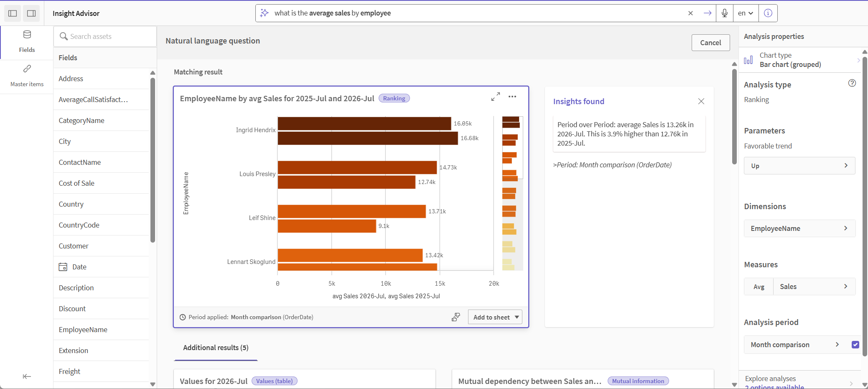
Task: Select the EmployeeName field in list
Action: [x=101, y=330]
